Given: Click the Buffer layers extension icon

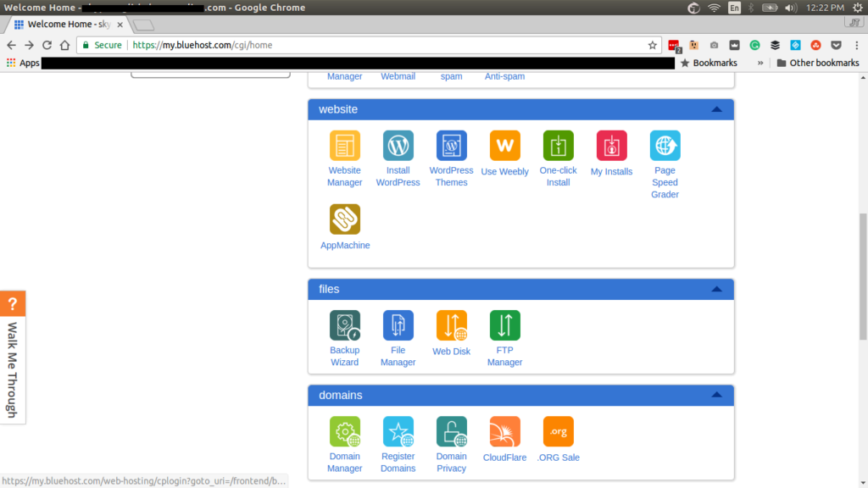Looking at the screenshot, I should [775, 46].
